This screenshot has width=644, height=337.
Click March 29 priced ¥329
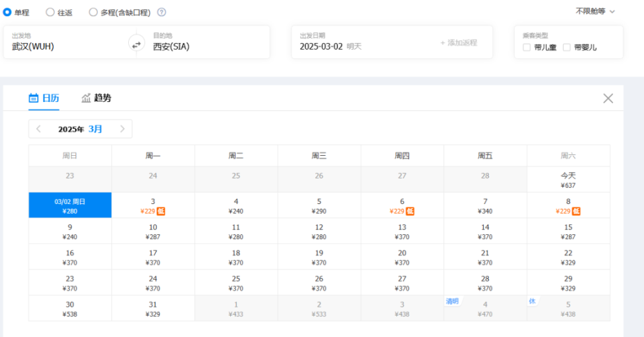tap(568, 283)
